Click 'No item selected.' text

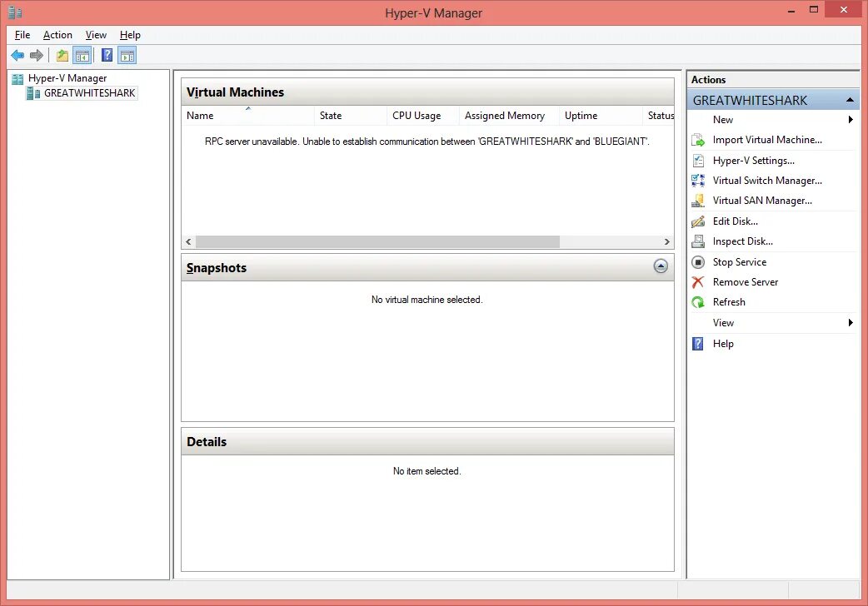pyautogui.click(x=427, y=471)
